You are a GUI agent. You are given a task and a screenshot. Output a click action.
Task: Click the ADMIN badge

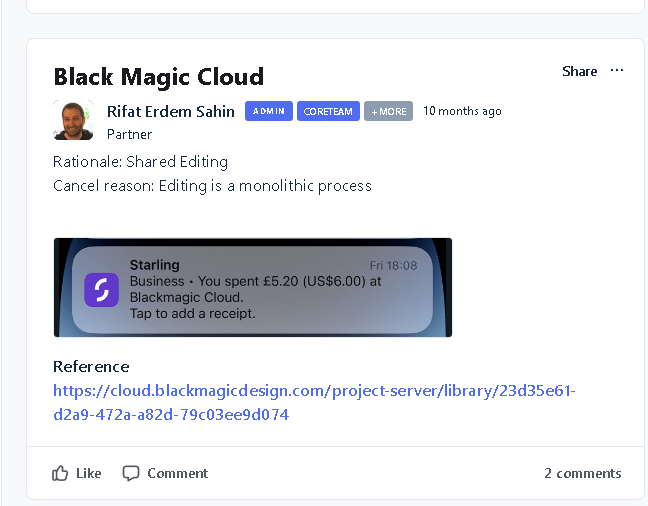269,111
